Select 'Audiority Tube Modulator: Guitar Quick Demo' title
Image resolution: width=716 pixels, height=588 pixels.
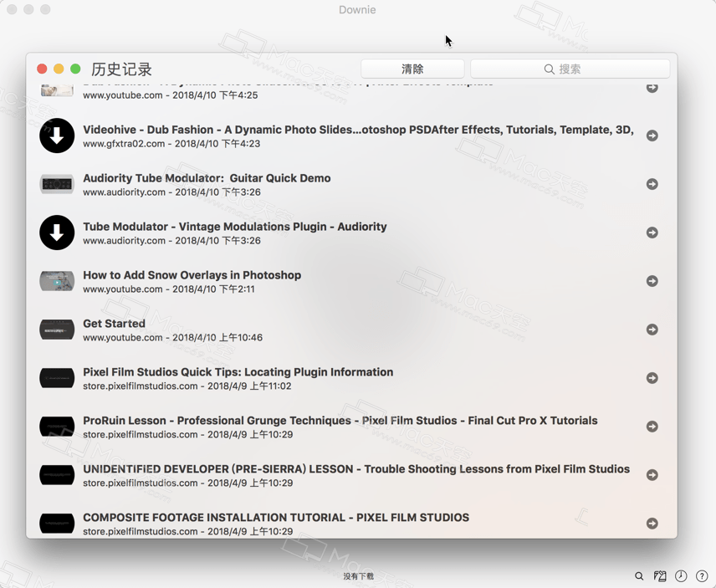pyautogui.click(x=207, y=178)
